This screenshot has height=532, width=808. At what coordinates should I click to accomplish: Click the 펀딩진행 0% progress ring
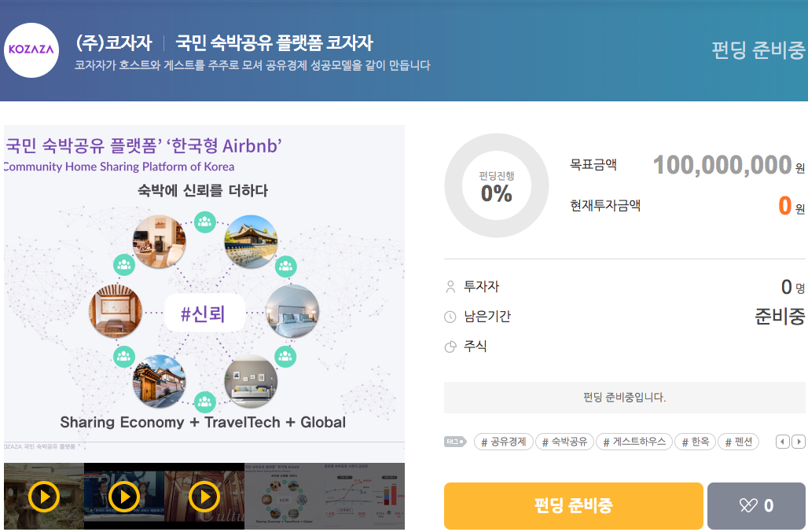click(497, 185)
